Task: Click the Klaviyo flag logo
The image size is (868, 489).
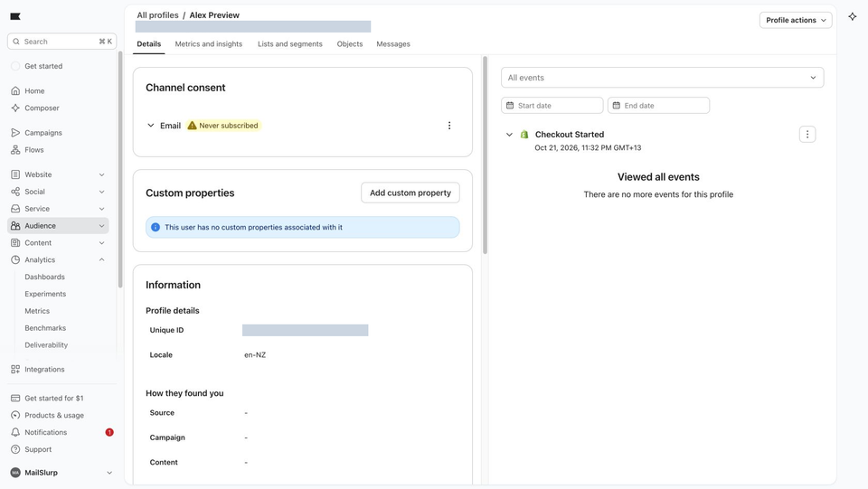Action: tap(15, 16)
